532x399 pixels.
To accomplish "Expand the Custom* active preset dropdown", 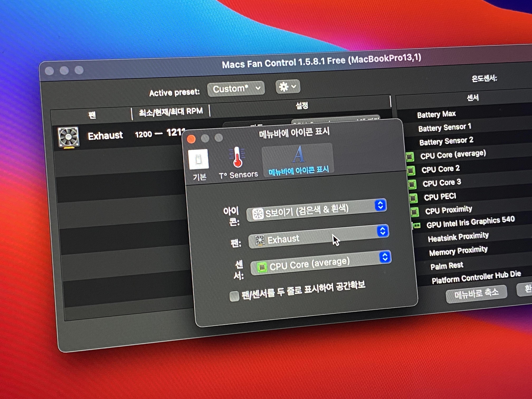I will [236, 89].
